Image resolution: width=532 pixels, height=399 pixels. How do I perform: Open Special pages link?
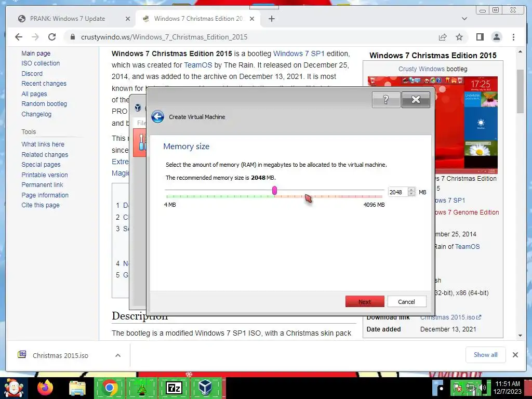41,165
